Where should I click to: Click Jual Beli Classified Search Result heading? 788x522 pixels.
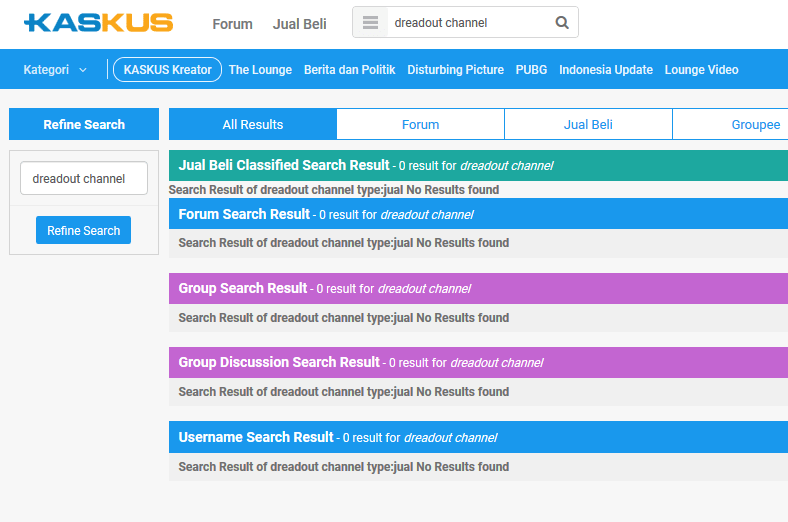(x=284, y=165)
